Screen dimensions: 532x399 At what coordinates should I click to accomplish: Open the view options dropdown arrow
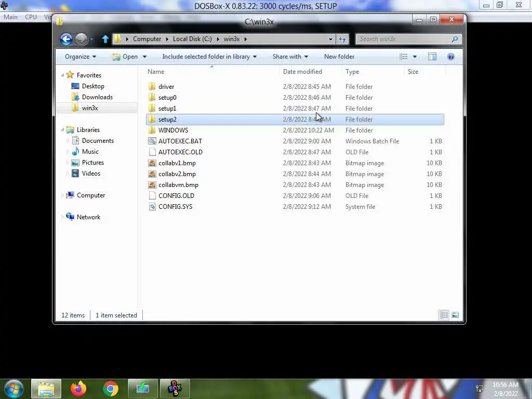(415, 57)
